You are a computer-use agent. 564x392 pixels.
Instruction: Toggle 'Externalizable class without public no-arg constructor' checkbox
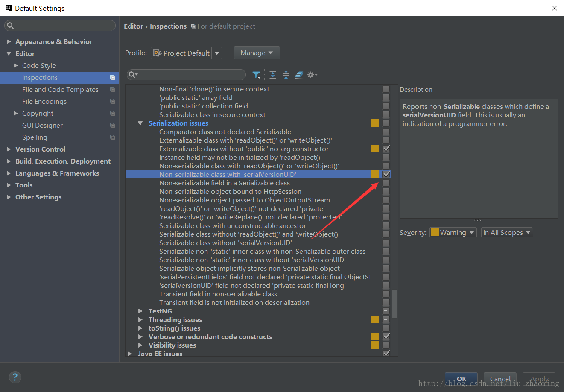(x=386, y=149)
